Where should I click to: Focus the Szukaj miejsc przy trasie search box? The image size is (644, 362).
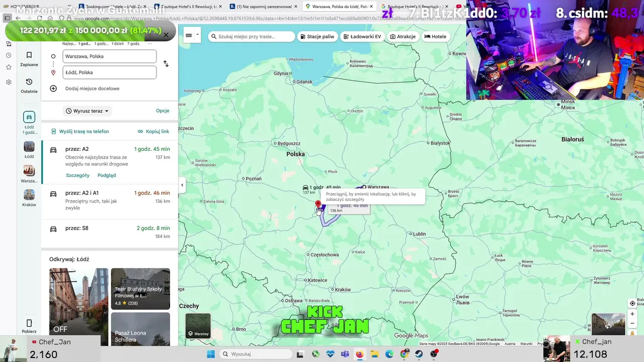[x=252, y=37]
